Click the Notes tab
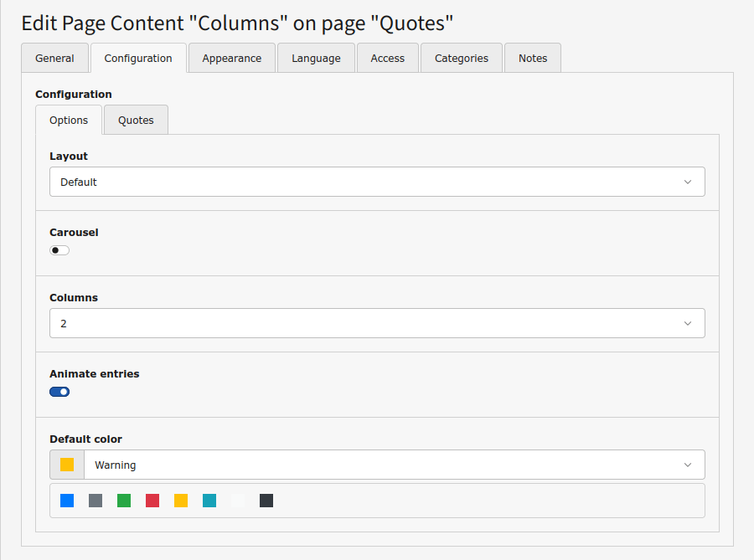 [x=533, y=59]
